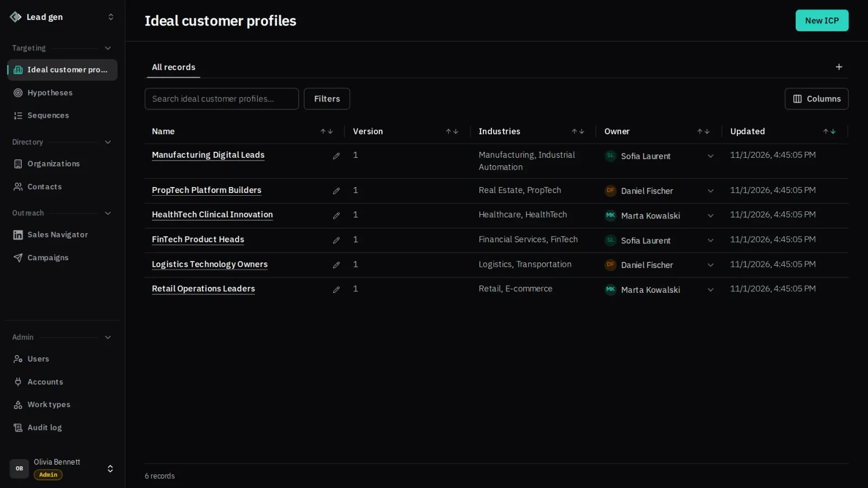Add a new view with plus icon
The image size is (868, 488).
coord(839,67)
